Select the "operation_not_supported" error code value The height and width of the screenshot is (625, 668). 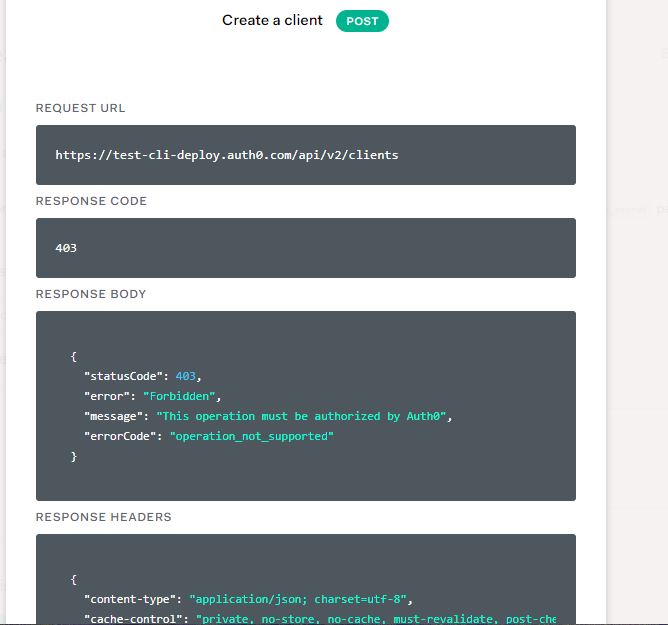coord(251,436)
